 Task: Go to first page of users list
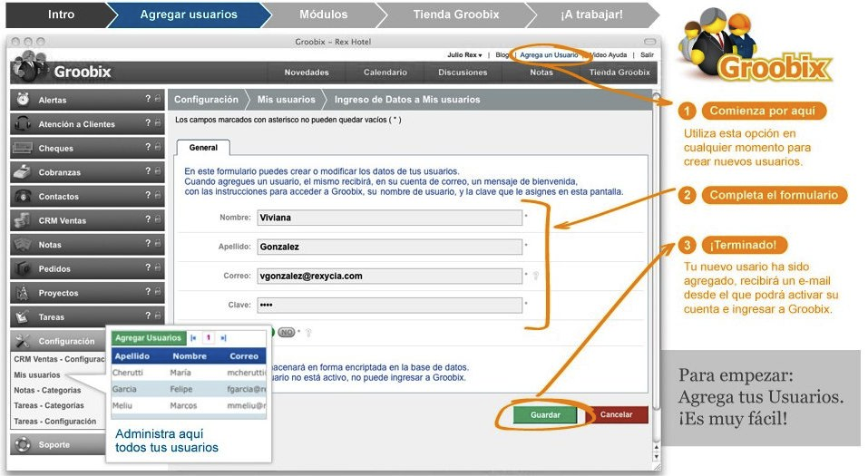click(x=193, y=337)
